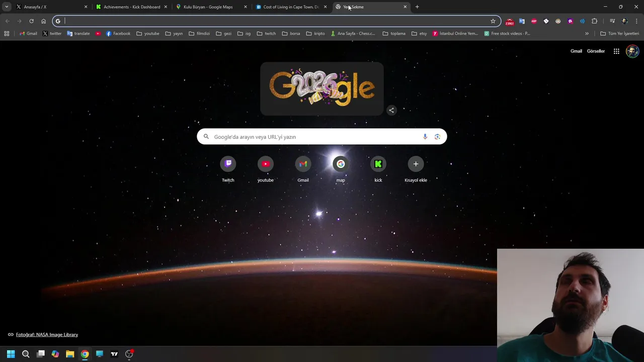Open the Extensions puzzle-piece menu

tap(595, 21)
